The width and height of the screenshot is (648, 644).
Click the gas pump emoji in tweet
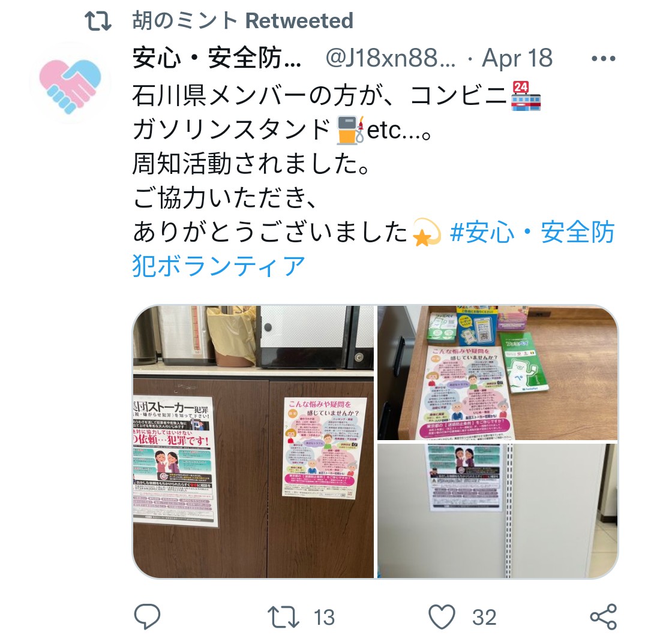click(x=350, y=130)
